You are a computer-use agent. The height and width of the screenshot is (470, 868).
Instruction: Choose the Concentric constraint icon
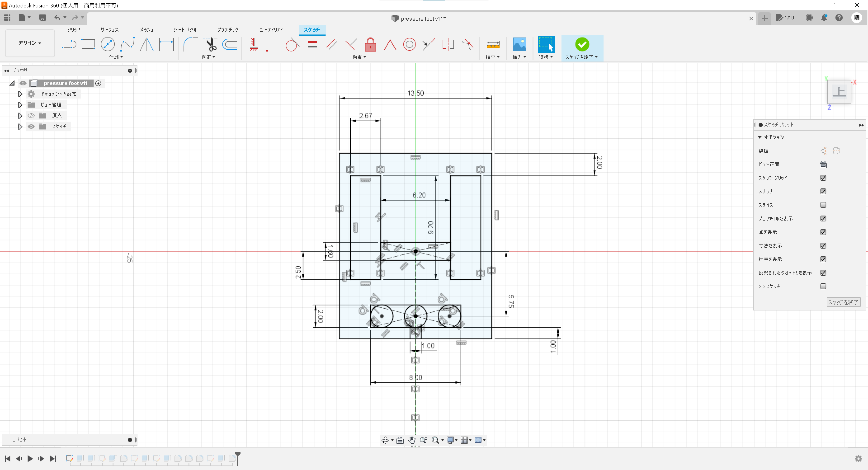(x=409, y=44)
